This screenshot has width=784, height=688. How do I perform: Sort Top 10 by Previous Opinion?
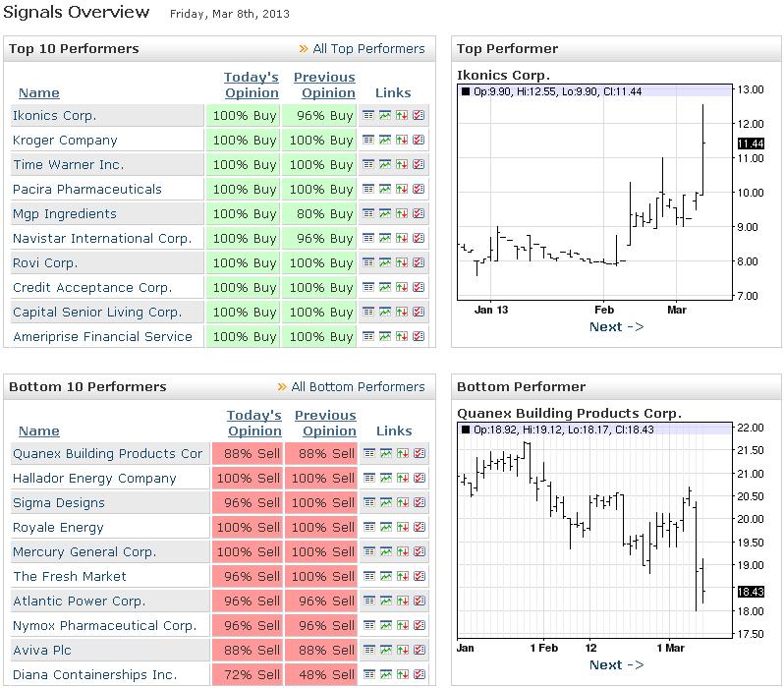[325, 86]
